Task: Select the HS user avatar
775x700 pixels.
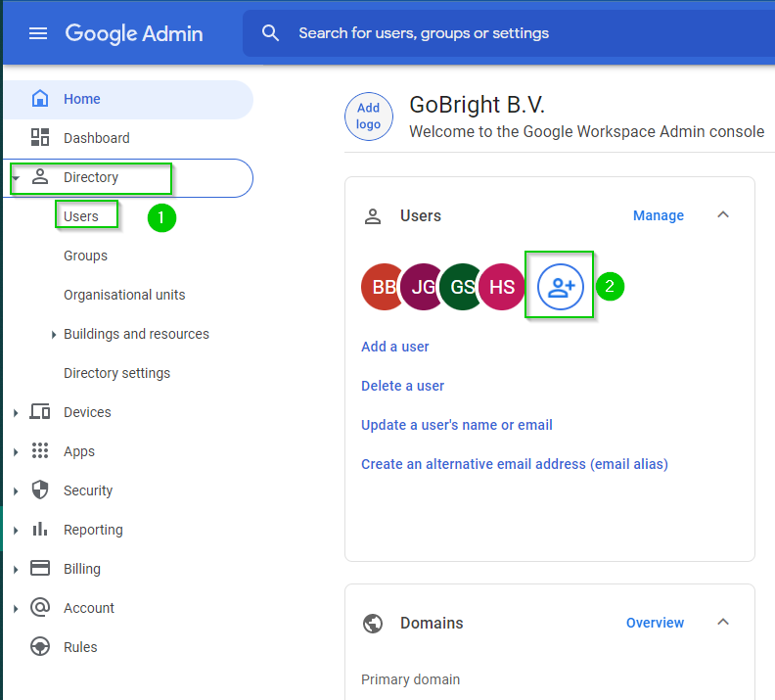Action: (x=502, y=287)
